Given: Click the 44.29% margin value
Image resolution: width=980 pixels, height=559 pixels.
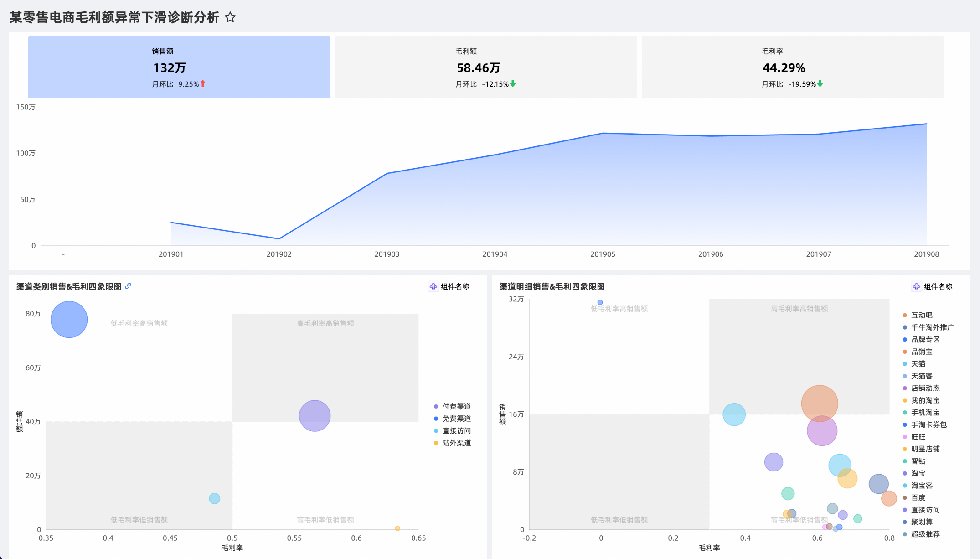Looking at the screenshot, I should 784,68.
